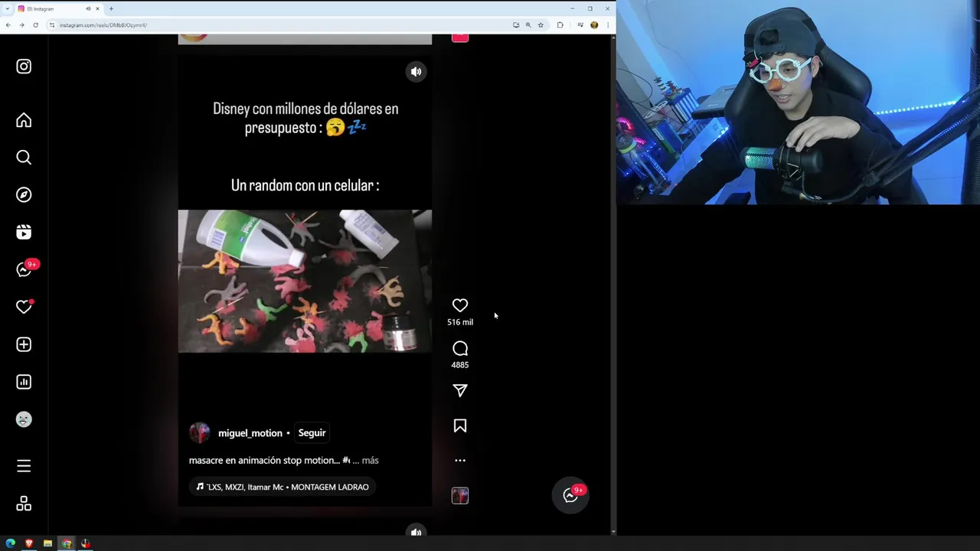Viewport: 980px width, 551px height.
Task: Mute the tab using its audio indicator
Action: point(88,8)
